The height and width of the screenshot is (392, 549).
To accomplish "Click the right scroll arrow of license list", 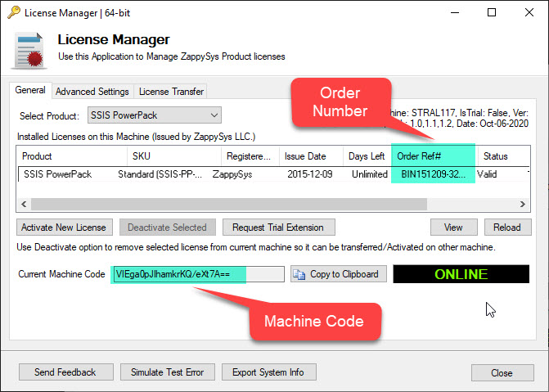I will 523,204.
